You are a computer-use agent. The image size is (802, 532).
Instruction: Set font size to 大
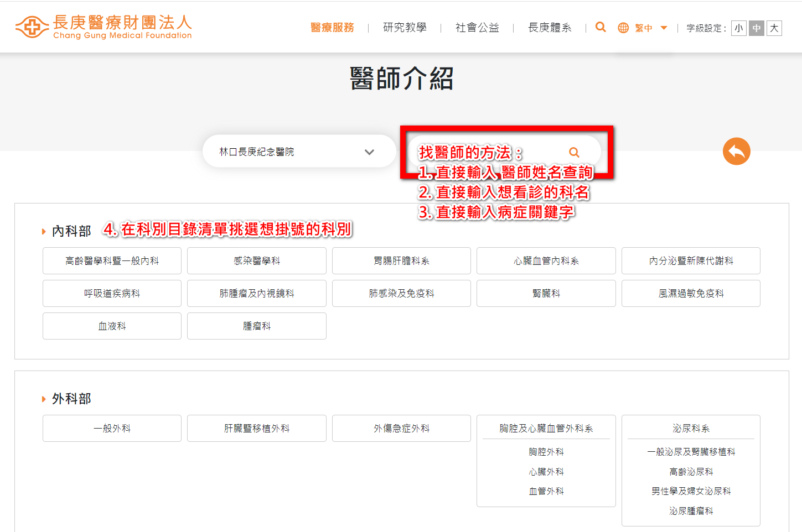tap(774, 28)
